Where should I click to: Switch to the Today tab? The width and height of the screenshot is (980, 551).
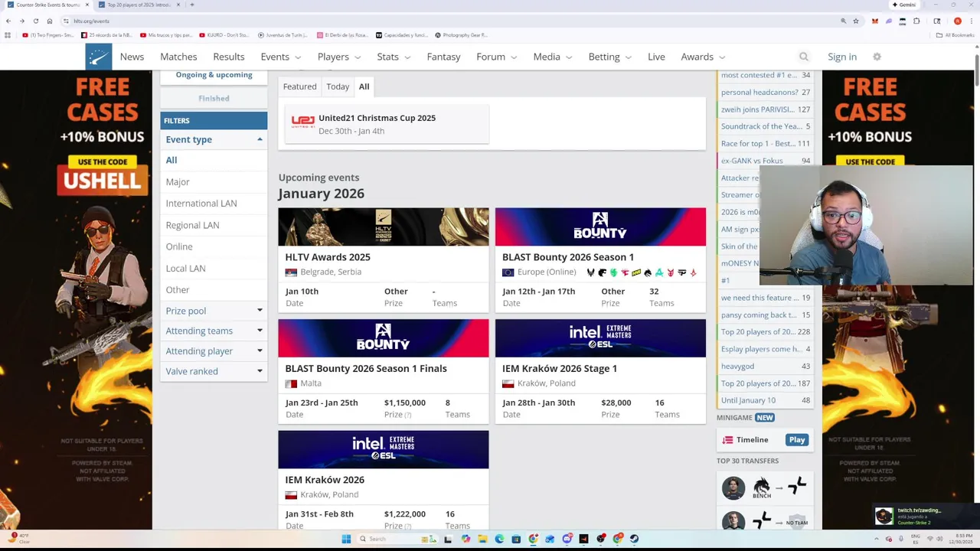[x=338, y=86]
